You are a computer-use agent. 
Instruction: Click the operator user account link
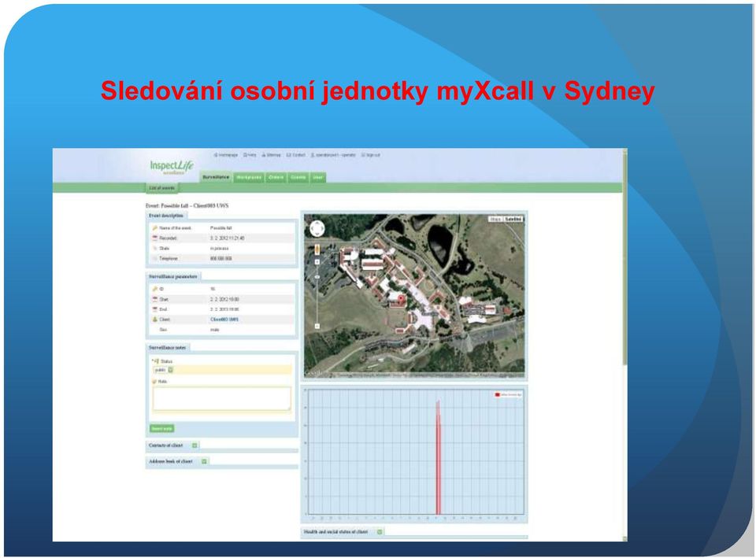(x=333, y=155)
